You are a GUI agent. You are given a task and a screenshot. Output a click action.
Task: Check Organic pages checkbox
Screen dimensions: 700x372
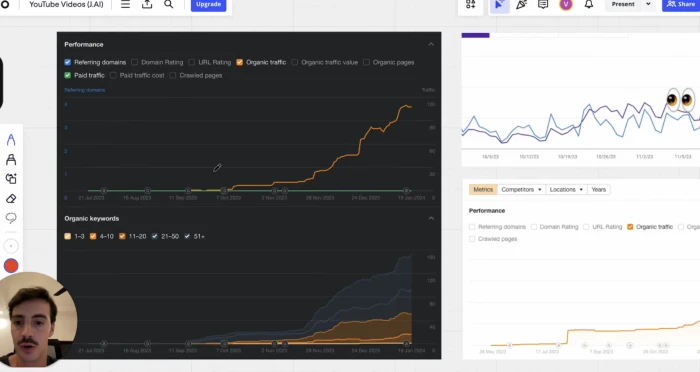(x=367, y=62)
